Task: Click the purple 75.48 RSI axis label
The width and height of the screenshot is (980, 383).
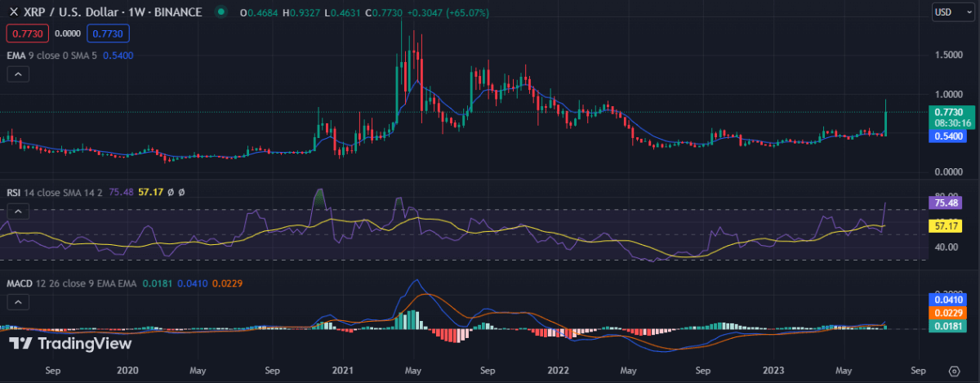Action: point(947,201)
